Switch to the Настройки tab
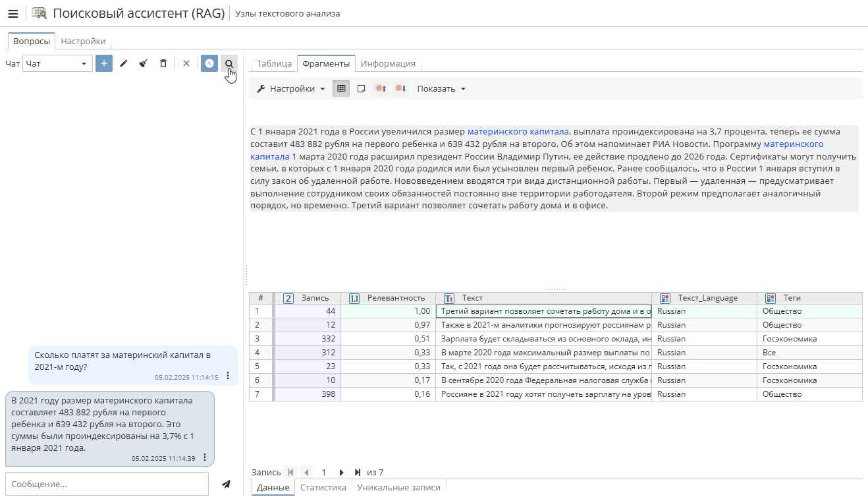This screenshot has height=501, width=868. click(83, 41)
